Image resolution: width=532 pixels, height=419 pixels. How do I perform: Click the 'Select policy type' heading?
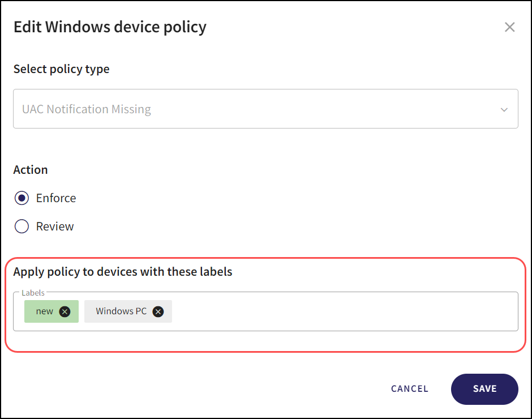tap(61, 69)
